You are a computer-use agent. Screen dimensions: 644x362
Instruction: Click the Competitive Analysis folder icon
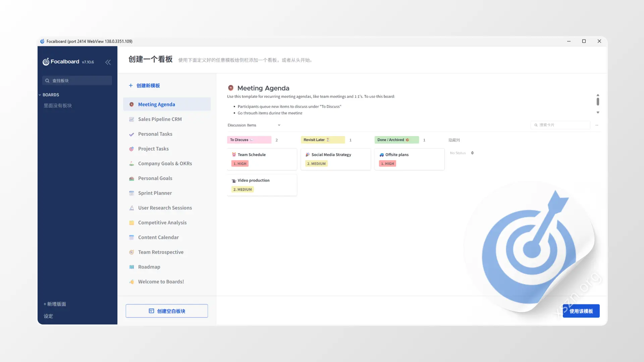pyautogui.click(x=131, y=223)
